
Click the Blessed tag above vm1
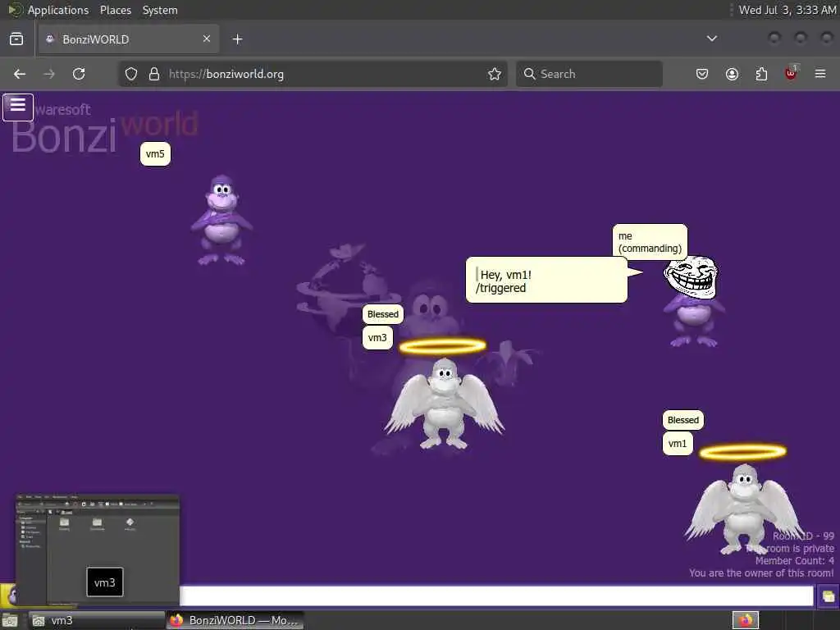[x=683, y=420]
